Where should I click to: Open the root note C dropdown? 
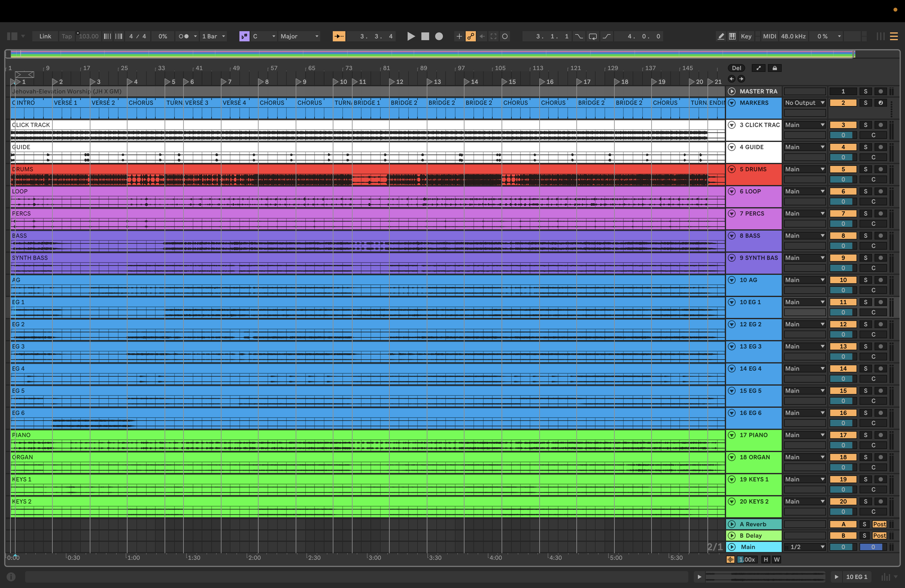tap(264, 36)
